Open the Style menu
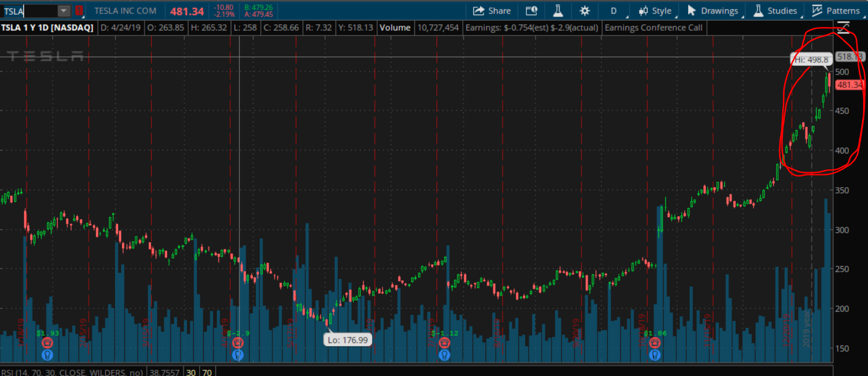Screen dimensions: 868x376 (655, 10)
